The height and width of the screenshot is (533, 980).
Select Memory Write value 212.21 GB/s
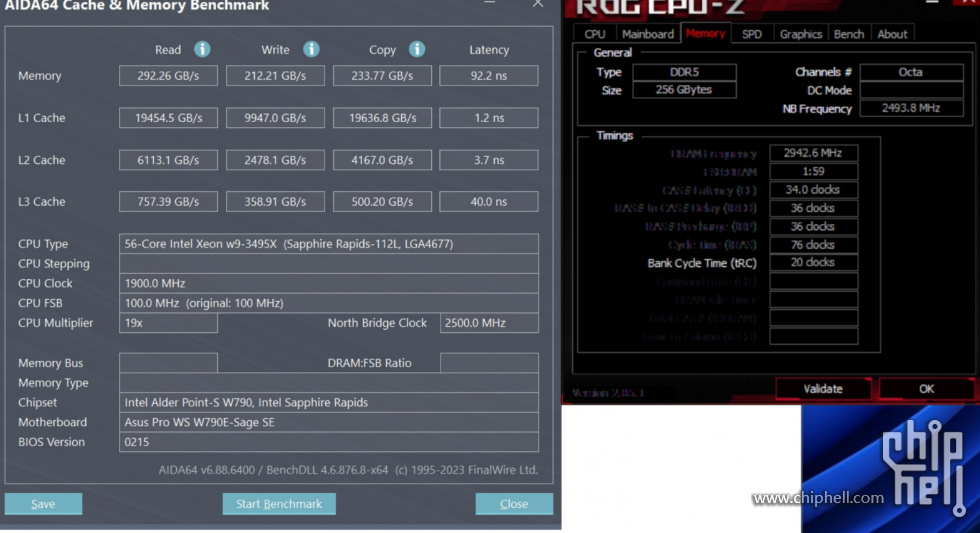[x=275, y=76]
